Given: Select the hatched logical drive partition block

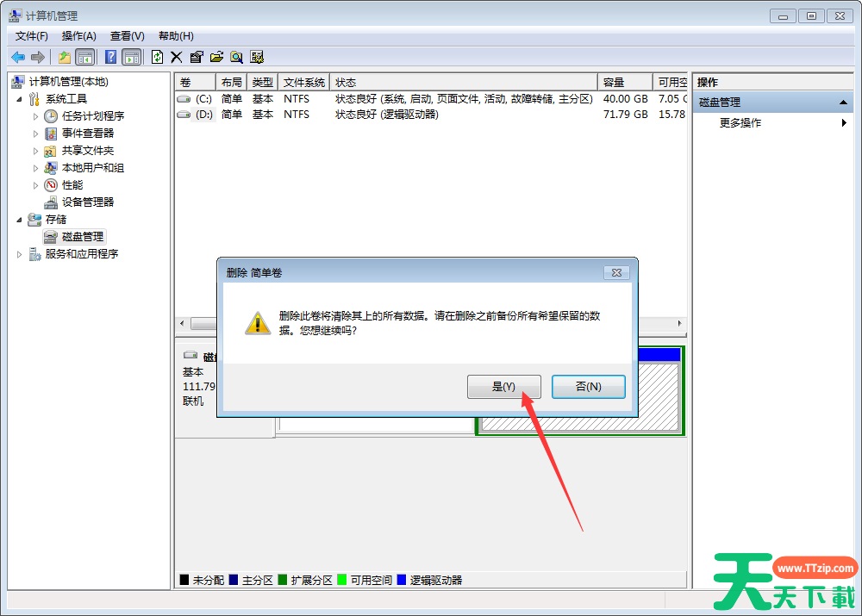Looking at the screenshot, I should click(x=659, y=395).
